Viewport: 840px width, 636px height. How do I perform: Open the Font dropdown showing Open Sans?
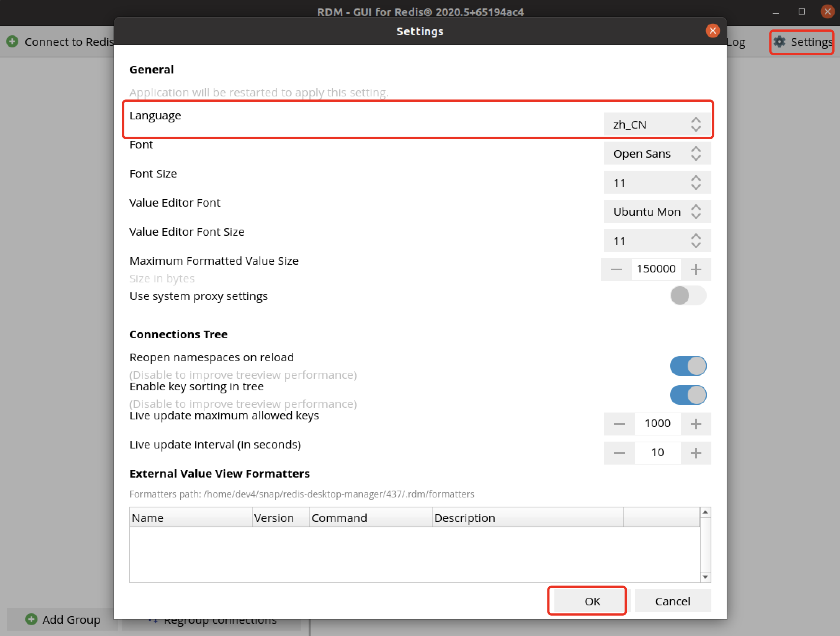657,153
